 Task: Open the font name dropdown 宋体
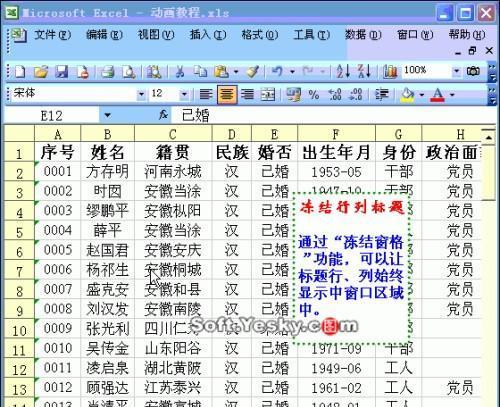[x=141, y=95]
